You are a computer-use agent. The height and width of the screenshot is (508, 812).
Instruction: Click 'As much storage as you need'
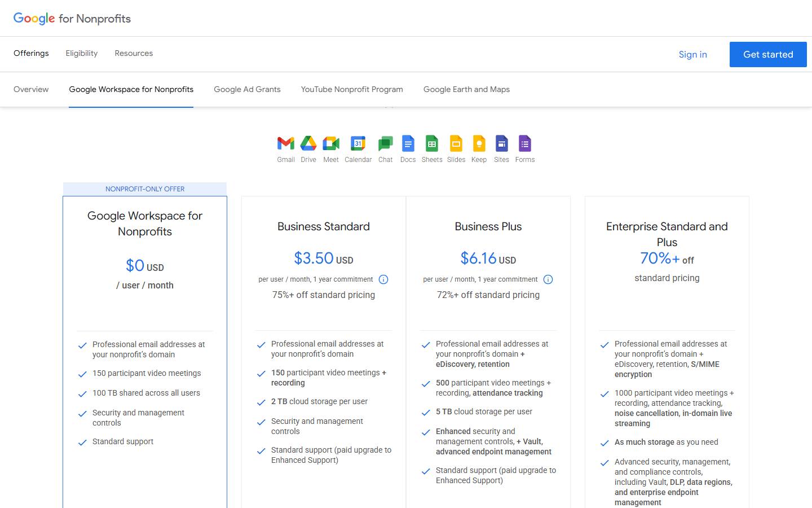click(667, 442)
